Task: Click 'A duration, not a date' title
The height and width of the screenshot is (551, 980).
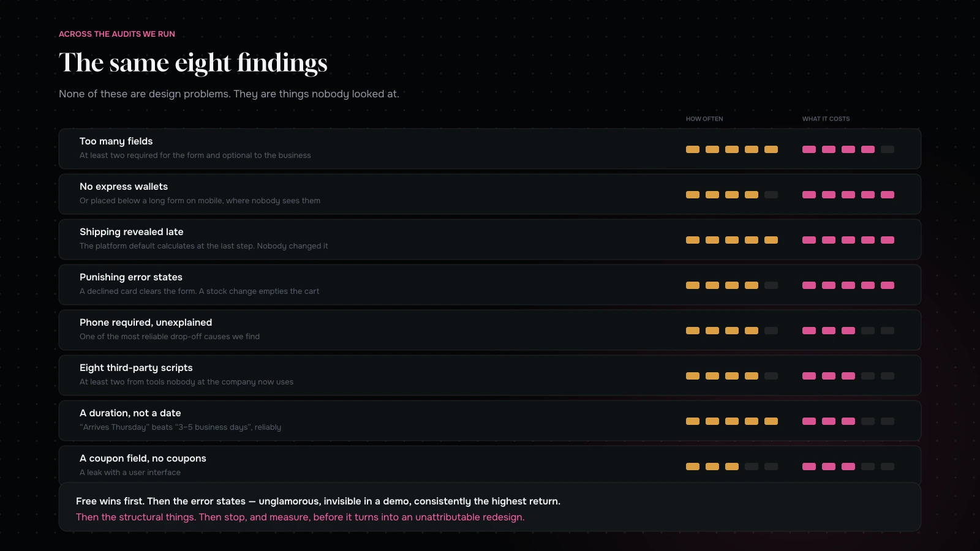Action: (130, 413)
